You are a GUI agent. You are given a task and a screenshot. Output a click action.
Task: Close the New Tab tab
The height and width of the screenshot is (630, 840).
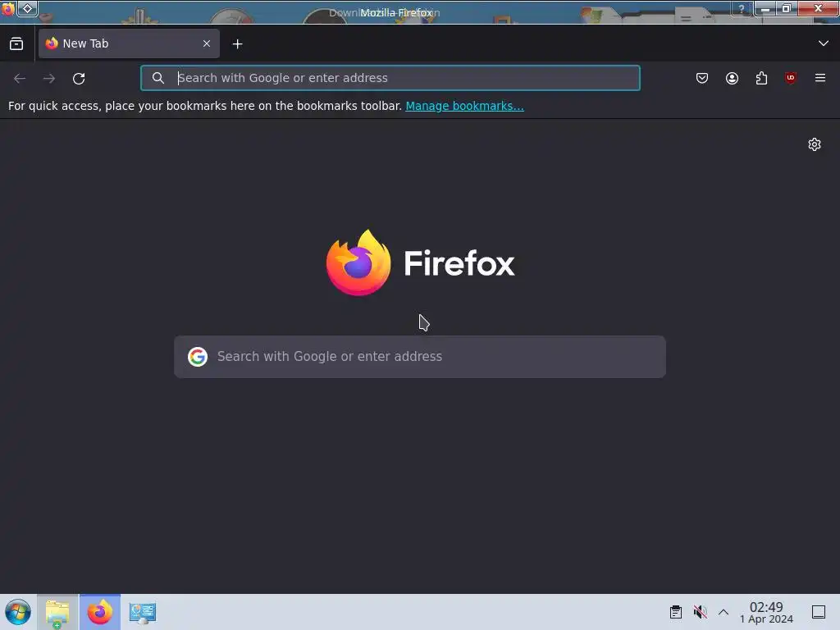(207, 43)
